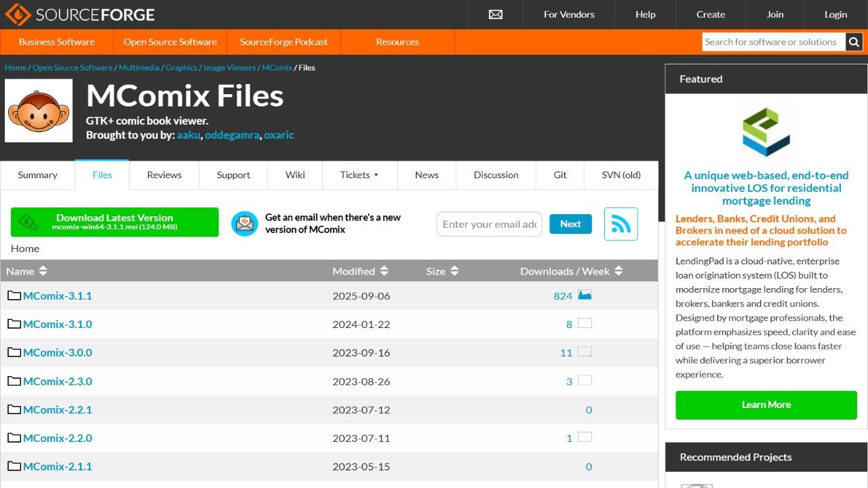Visit contributor oxaric's profile
Image resolution: width=868 pixels, height=488 pixels.
(x=279, y=135)
